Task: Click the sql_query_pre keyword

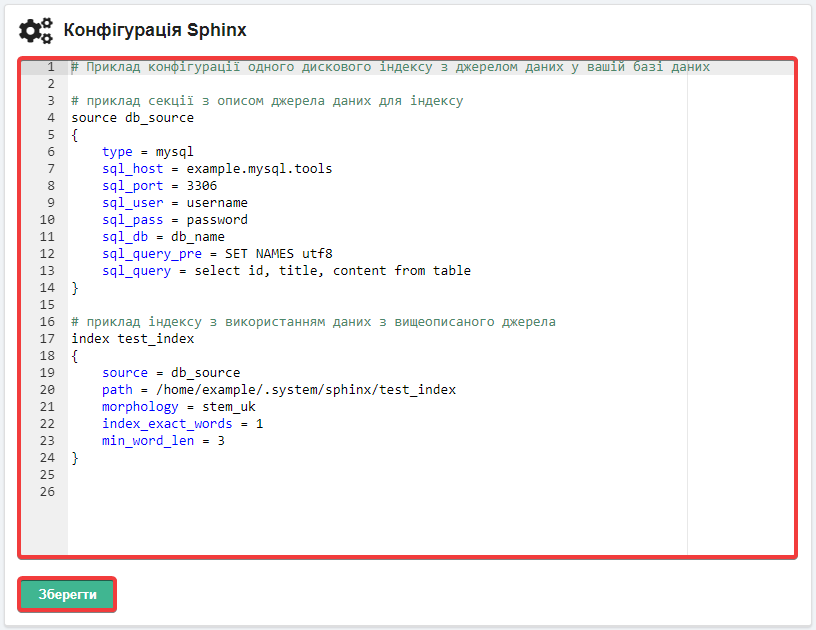Action: pyautogui.click(x=152, y=254)
